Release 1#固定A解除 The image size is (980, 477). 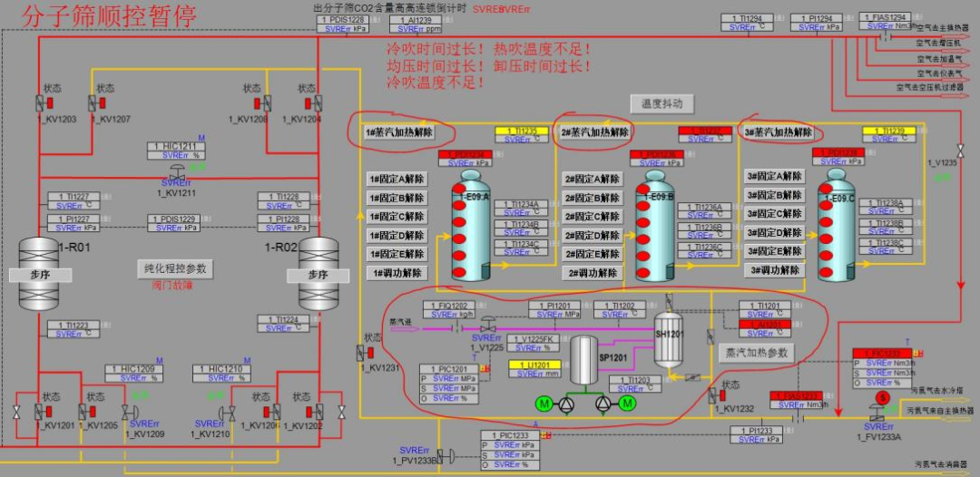click(x=397, y=179)
